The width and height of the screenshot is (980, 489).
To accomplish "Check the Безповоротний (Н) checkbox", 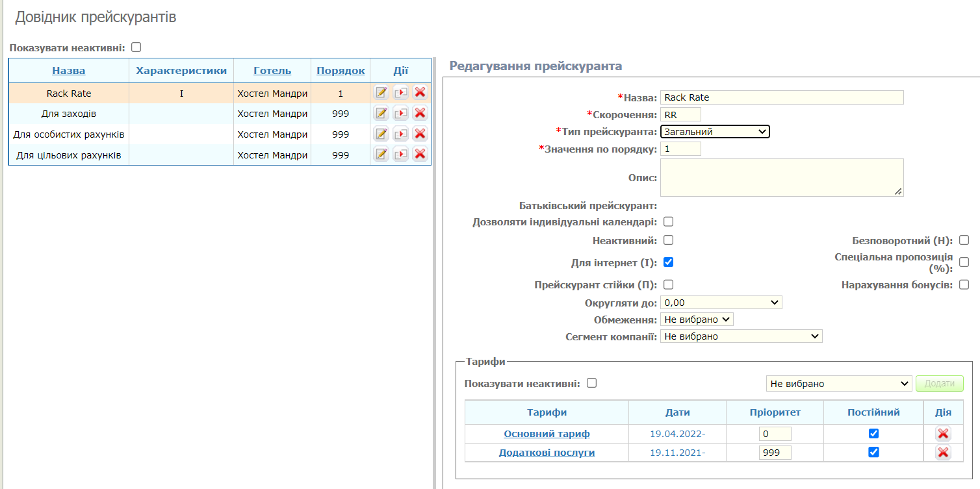I will 964,240.
